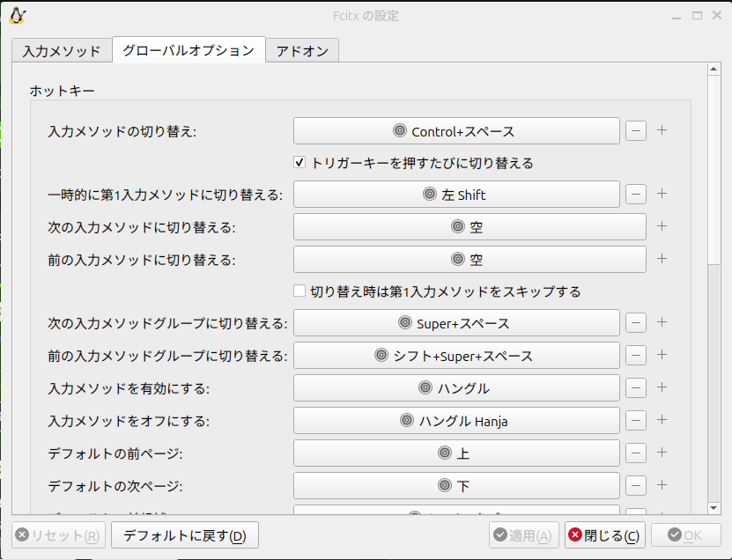The image size is (732, 560).
Task: Add a hotkey for 入力メソッドの切り替え via plus icon
Action: (662, 130)
